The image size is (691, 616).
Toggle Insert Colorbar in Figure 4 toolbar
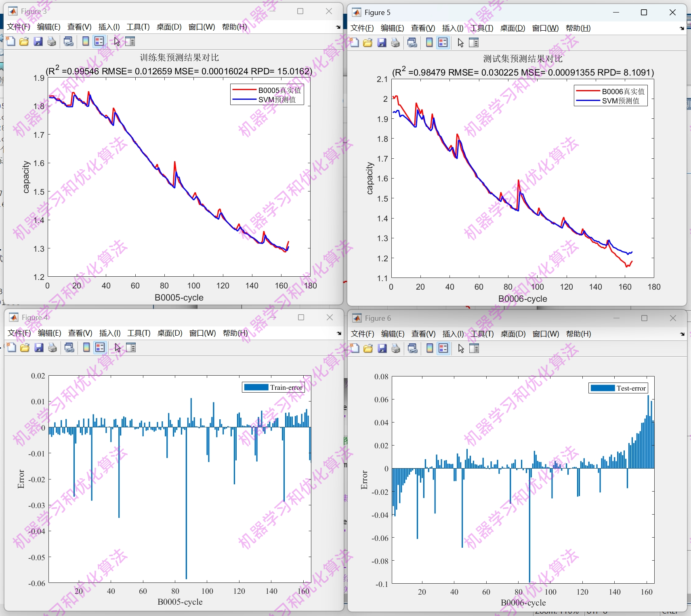[86, 347]
